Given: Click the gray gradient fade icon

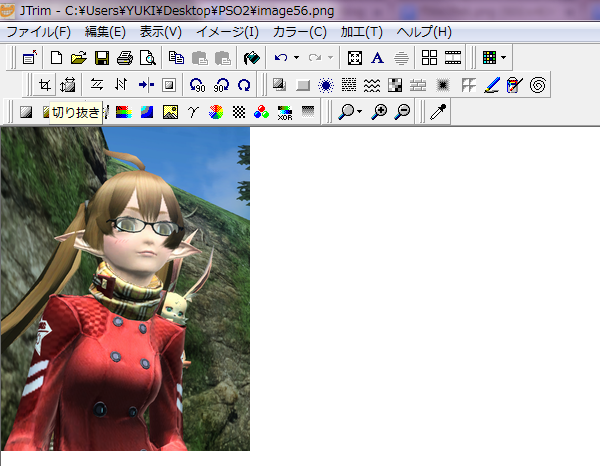Looking at the screenshot, I should (x=308, y=112).
